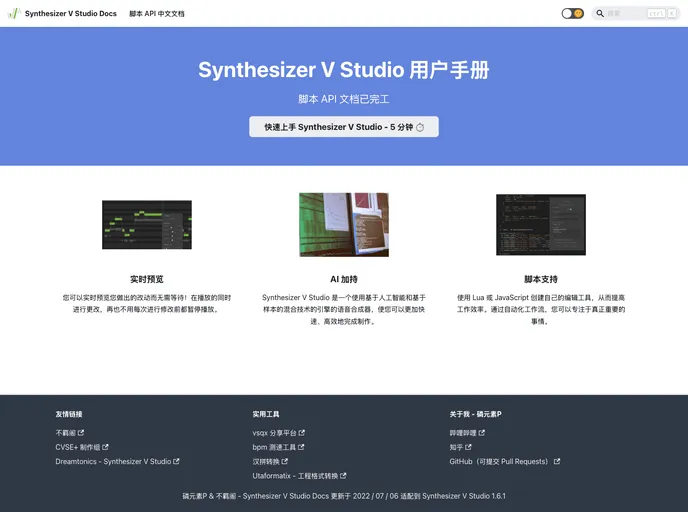Image resolution: width=688 pixels, height=512 pixels.
Task: Focus the search input field
Action: (636, 14)
